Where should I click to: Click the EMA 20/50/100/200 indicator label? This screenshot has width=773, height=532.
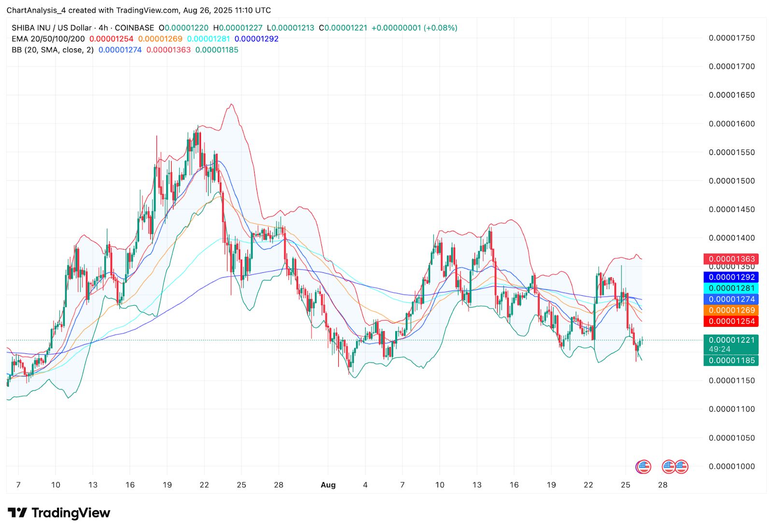[x=48, y=39]
